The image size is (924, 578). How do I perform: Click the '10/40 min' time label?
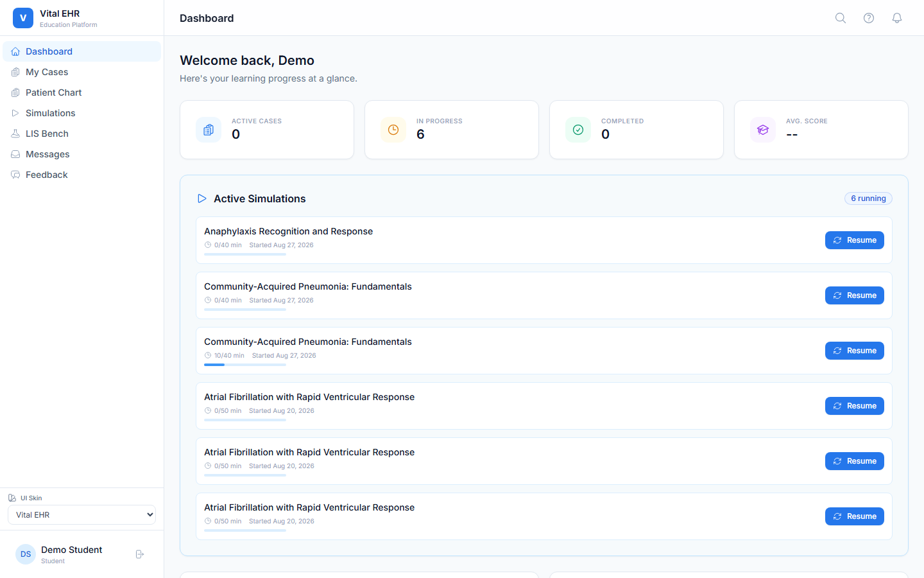click(x=229, y=355)
